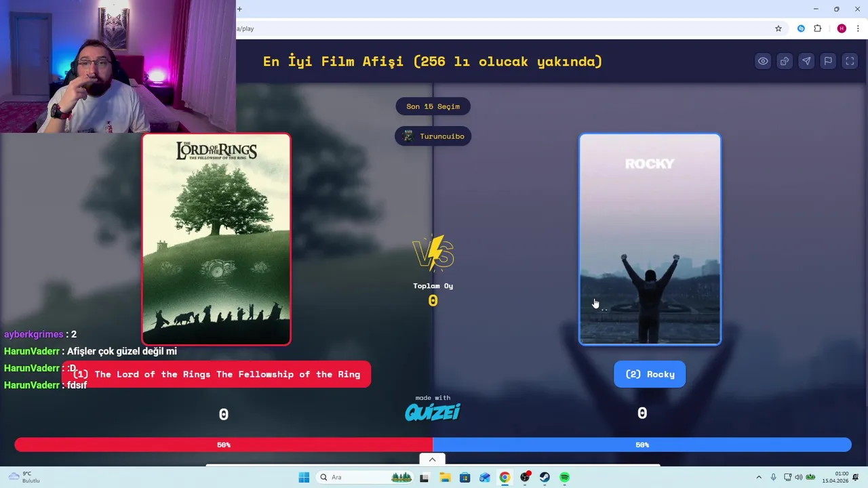
Task: Click the Toplam Oy label
Action: coord(433,286)
